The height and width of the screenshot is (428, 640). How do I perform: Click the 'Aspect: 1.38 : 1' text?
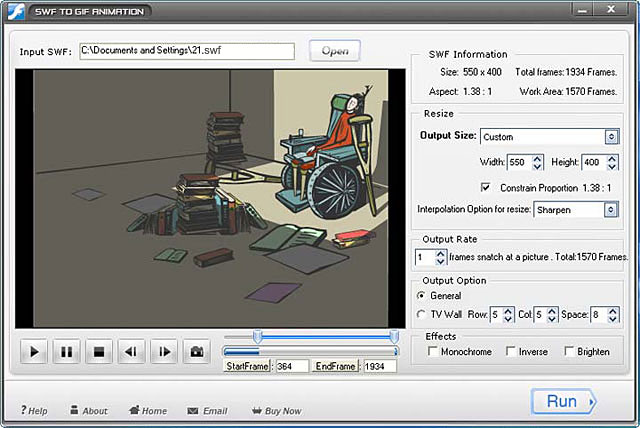coord(460,91)
